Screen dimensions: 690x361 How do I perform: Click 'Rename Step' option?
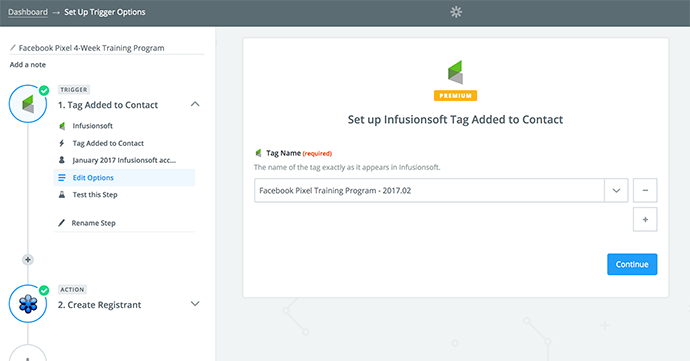pos(93,223)
